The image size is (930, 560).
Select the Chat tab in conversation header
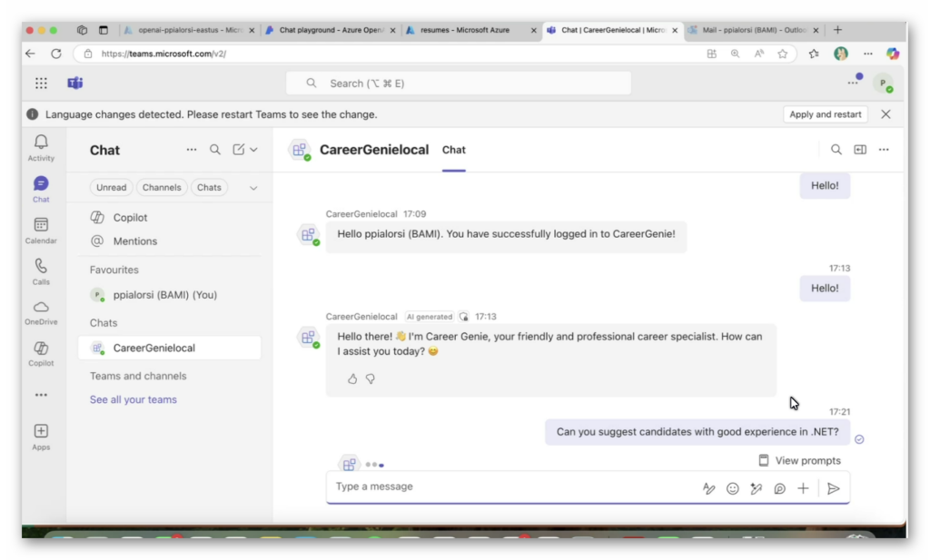[454, 150]
